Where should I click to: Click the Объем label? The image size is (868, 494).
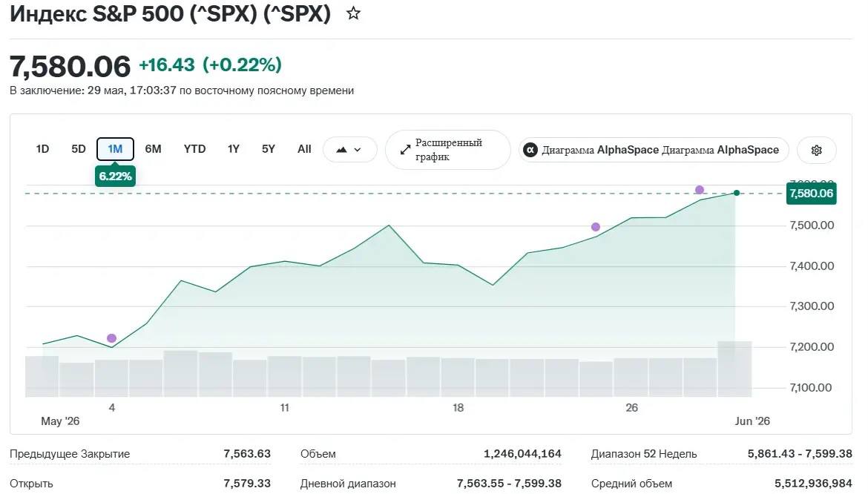tap(318, 454)
